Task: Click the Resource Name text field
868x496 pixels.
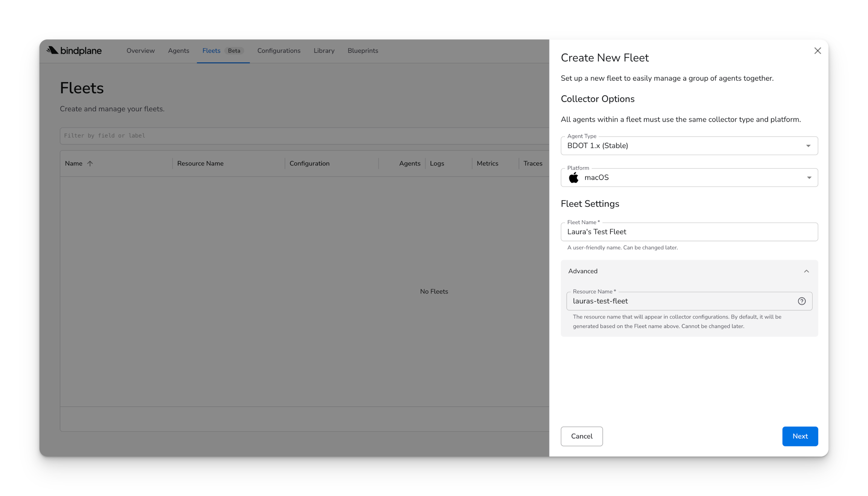Action: coord(678,301)
